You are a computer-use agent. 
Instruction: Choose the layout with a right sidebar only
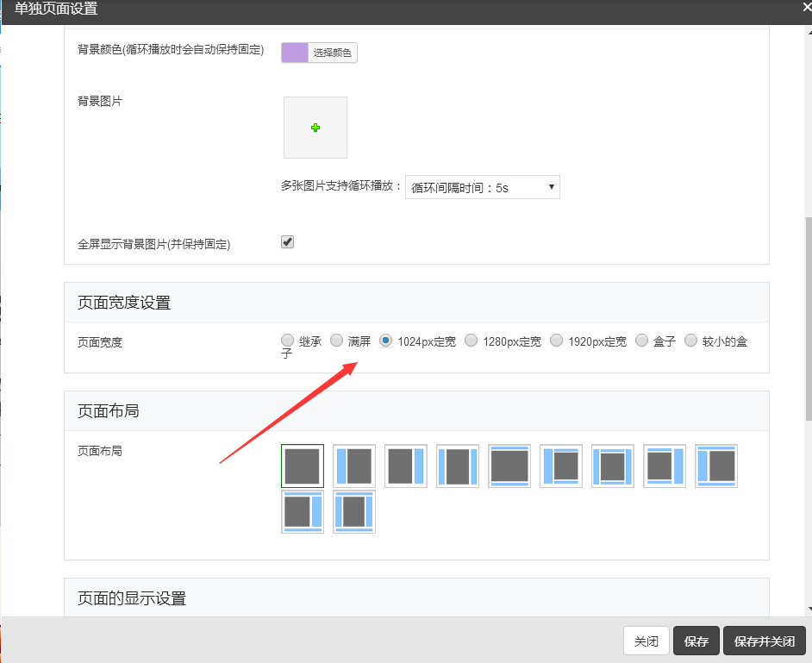point(406,466)
